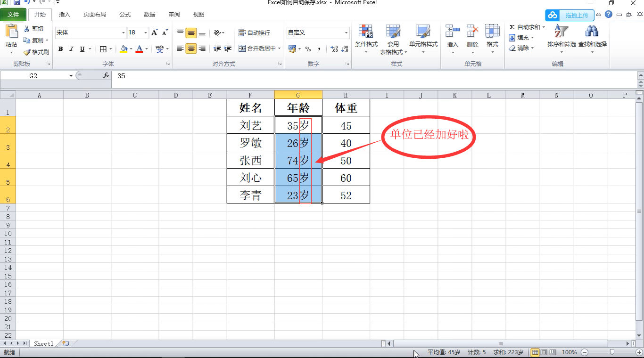This screenshot has height=358, width=644.
Task: Click the Merge & Center (合并后居中) button
Action: pyautogui.click(x=260, y=48)
